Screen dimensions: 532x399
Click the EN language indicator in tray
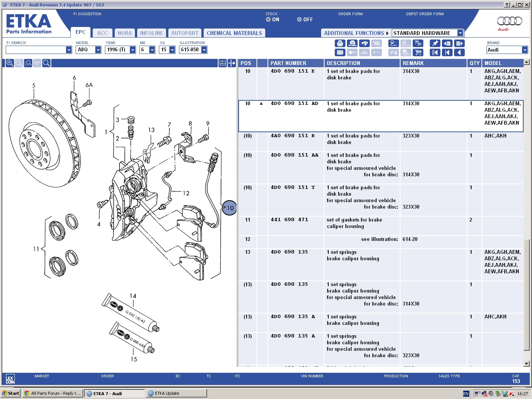pos(466,394)
